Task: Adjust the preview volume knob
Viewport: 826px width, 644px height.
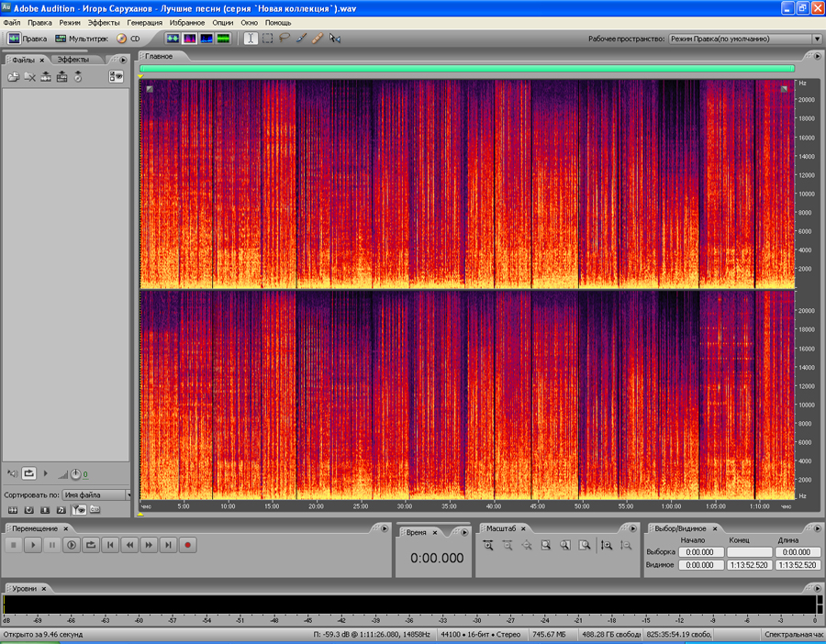Action: tap(75, 473)
